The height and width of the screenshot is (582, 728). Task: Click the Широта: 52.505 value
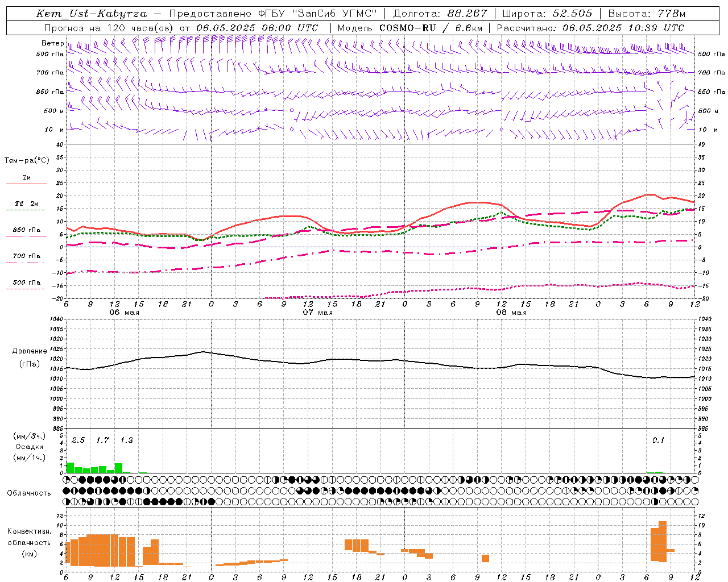tap(547, 14)
